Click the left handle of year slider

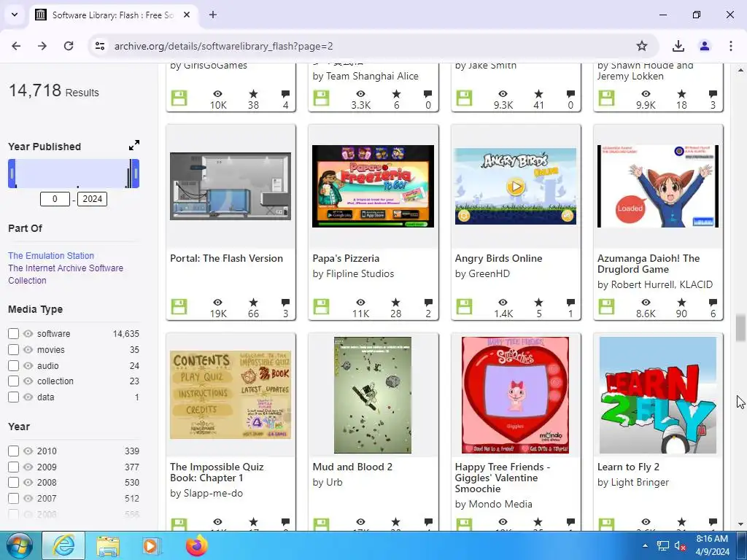click(12, 174)
